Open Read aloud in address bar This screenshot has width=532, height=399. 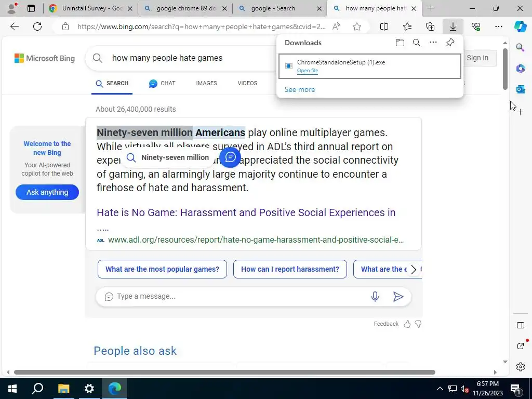[336, 26]
